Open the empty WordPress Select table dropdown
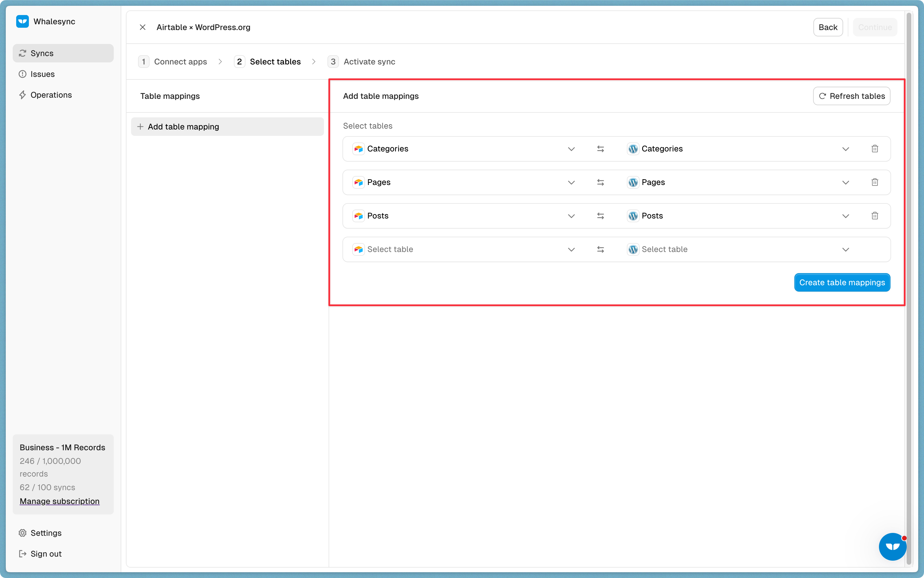Image resolution: width=924 pixels, height=578 pixels. [x=738, y=250]
